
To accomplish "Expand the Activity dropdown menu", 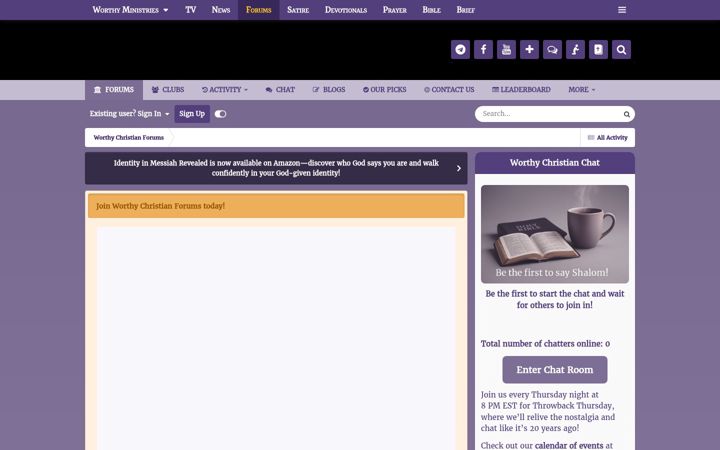I will (x=225, y=90).
